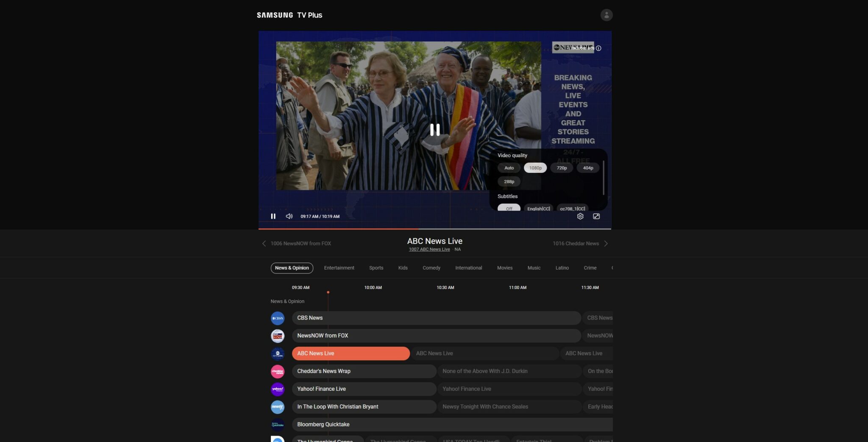Image resolution: width=868 pixels, height=442 pixels.
Task: Go to previous channel 1006 NewsNOW from FOX
Action: [297, 243]
